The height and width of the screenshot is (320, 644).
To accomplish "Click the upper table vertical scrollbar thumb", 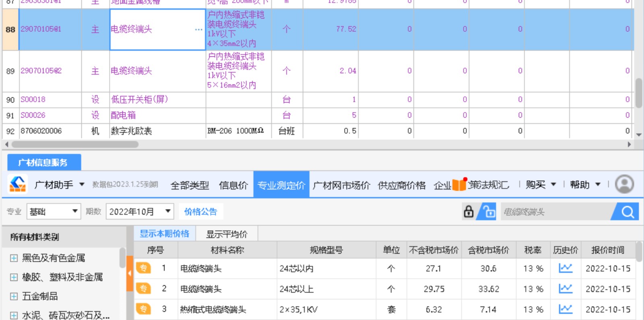I will [639, 93].
